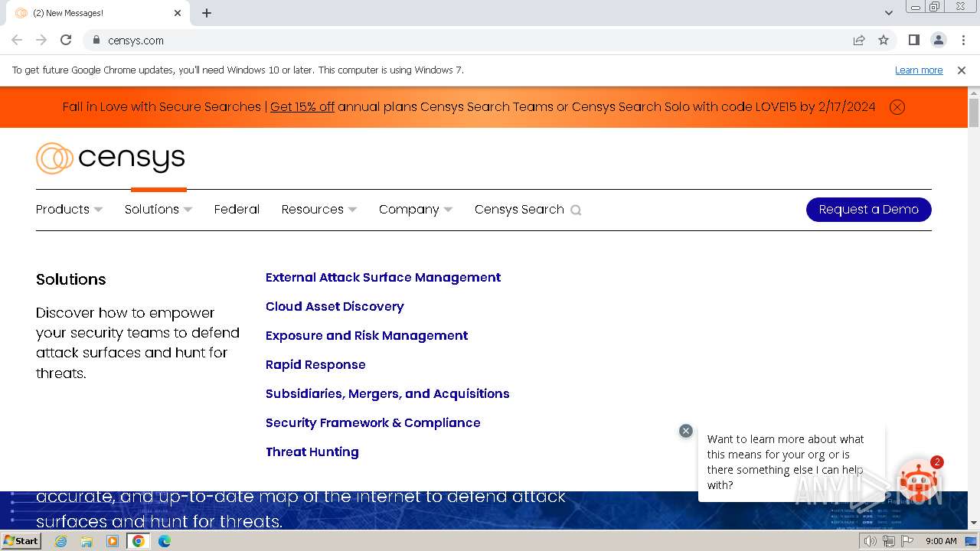980x551 pixels.
Task: Share this page via address bar icon
Action: [x=859, y=40]
